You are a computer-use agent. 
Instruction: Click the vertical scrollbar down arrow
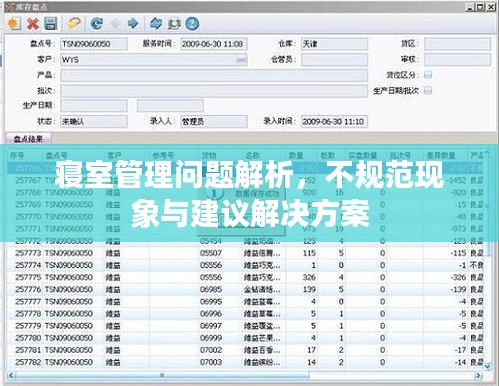(x=487, y=366)
